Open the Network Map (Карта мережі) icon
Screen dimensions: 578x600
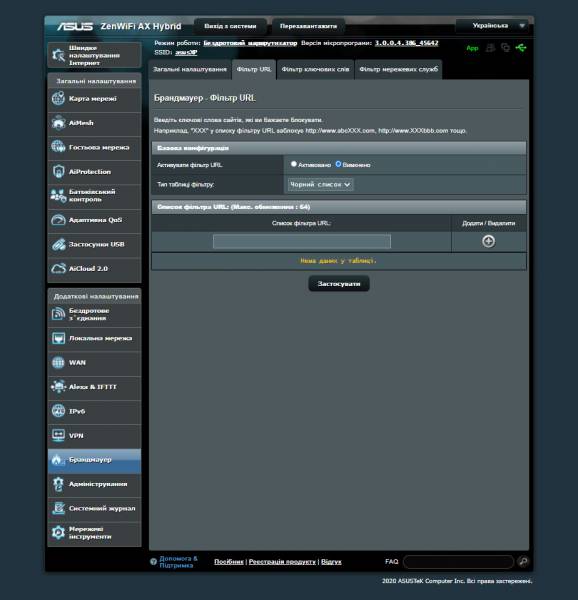coord(58,99)
